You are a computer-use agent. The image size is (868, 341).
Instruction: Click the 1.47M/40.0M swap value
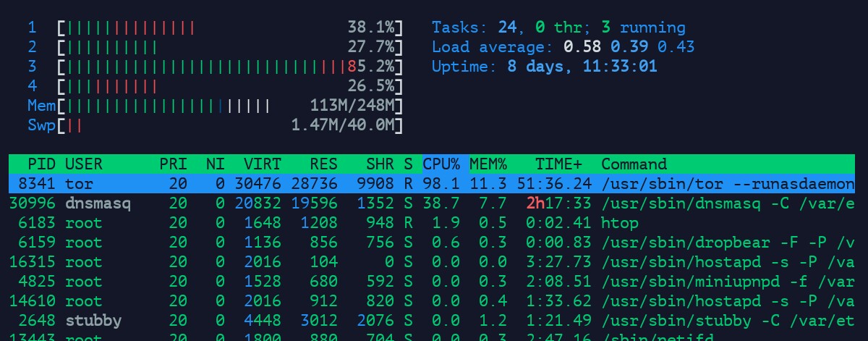[343, 125]
